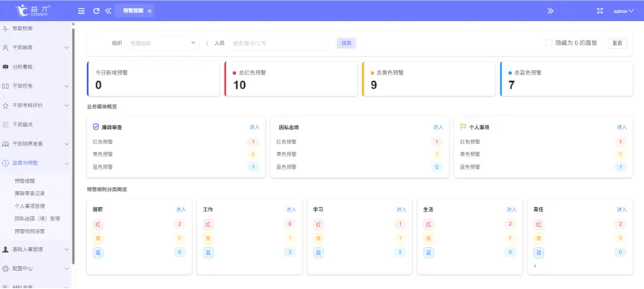Click the double left arrow tab scroller
The width and height of the screenshot is (644, 289).
(x=108, y=11)
